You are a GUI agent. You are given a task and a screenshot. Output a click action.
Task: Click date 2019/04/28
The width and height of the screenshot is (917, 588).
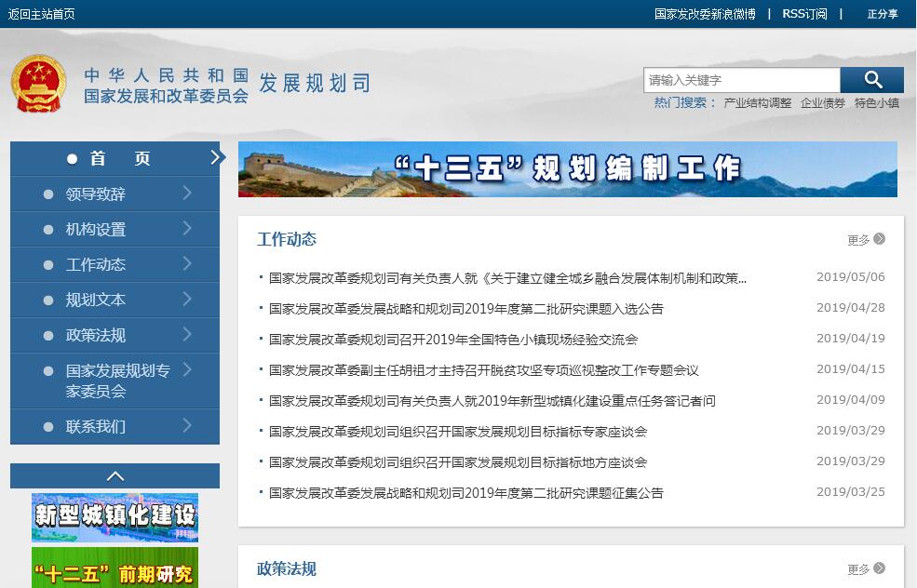[850, 307]
